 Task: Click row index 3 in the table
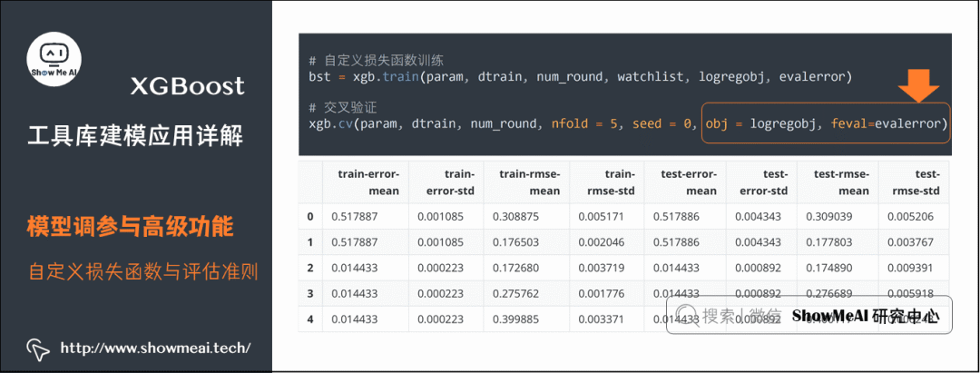pyautogui.click(x=310, y=294)
